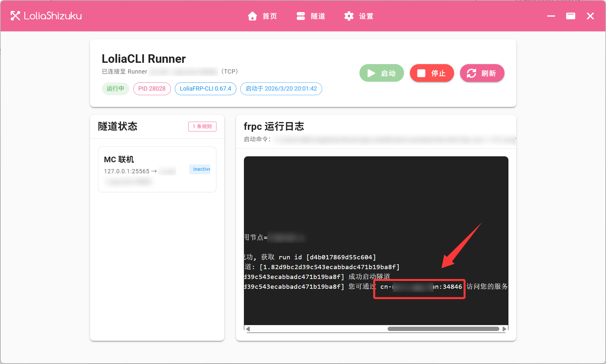Image resolution: width=606 pixels, height=364 pixels.
Task: Click the horizontal scrollbar thumb in log
Action: click(443, 329)
